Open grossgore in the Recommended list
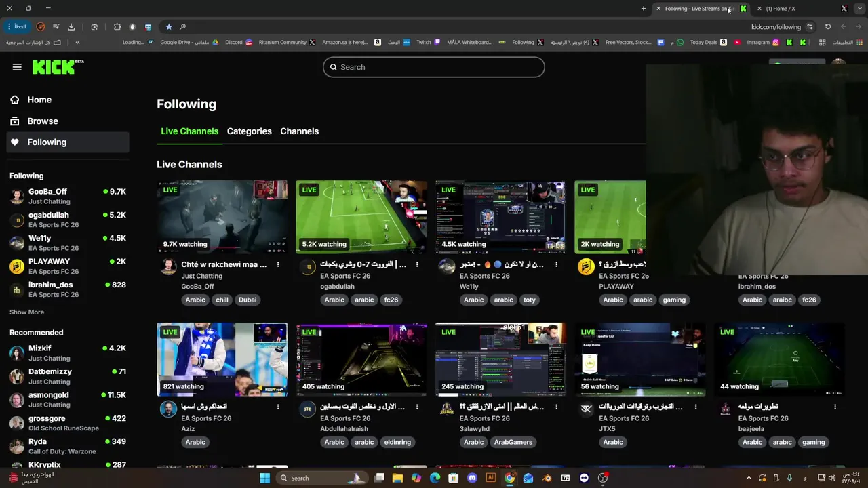868x488 pixels. [68, 423]
